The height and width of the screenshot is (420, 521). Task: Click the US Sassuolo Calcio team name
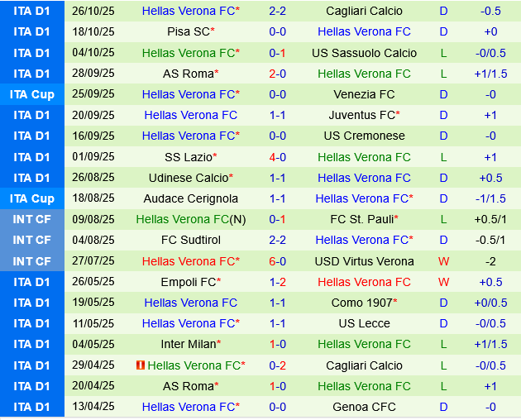[x=364, y=52]
